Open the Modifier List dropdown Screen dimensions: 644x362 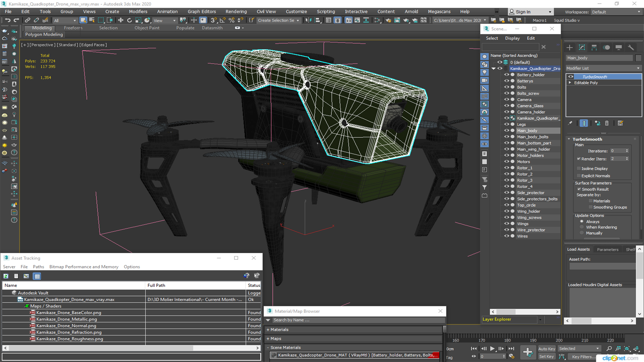click(603, 68)
